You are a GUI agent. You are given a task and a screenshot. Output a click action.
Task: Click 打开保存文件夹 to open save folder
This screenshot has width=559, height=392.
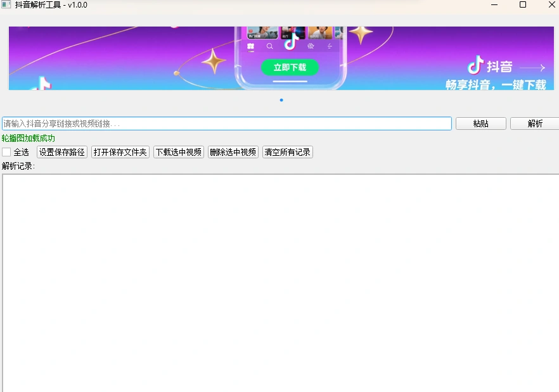[120, 152]
